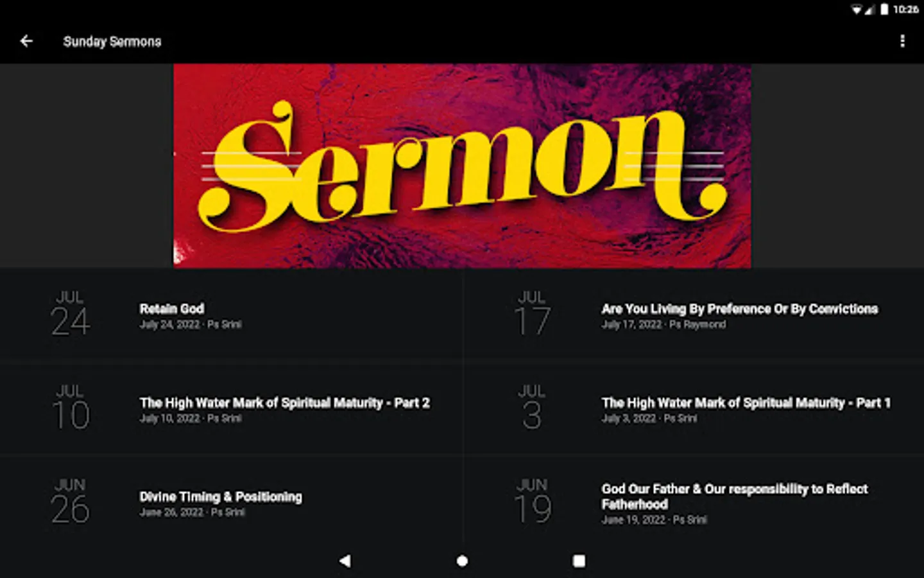This screenshot has height=578, width=924.
Task: Tap the Wi-Fi status icon
Action: click(x=857, y=9)
